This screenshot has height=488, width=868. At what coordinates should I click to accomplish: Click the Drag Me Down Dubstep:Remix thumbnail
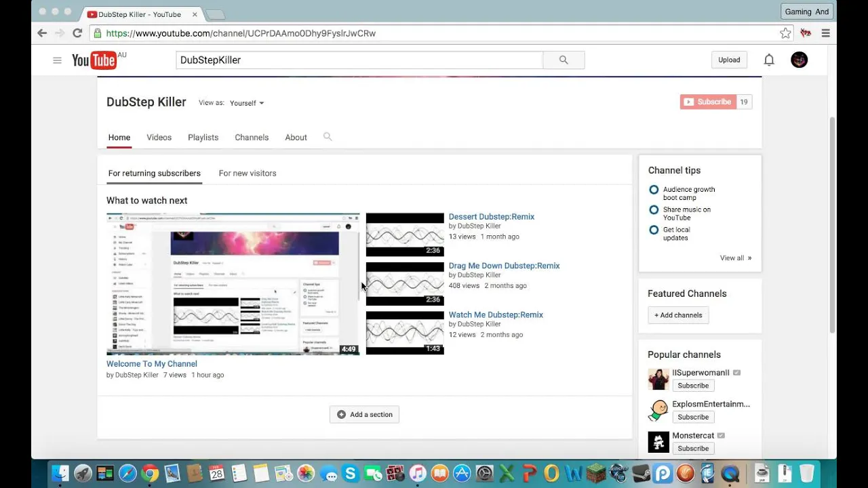pyautogui.click(x=405, y=283)
